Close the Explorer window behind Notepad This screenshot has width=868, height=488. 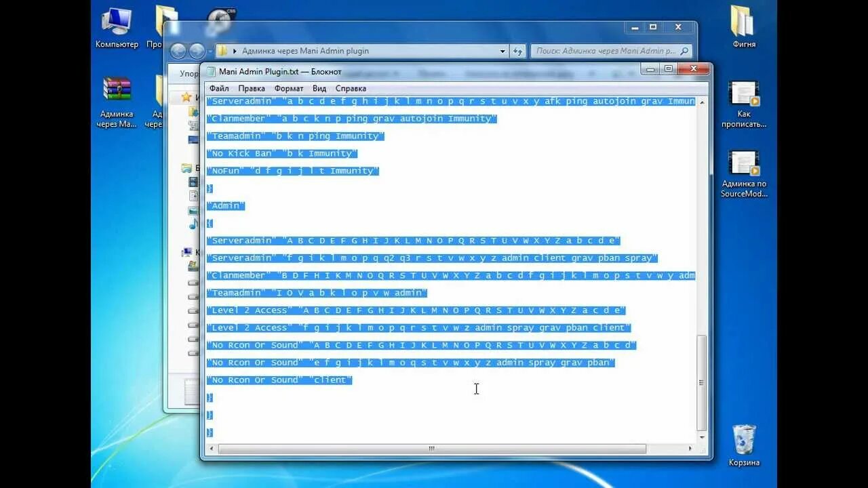coord(678,27)
